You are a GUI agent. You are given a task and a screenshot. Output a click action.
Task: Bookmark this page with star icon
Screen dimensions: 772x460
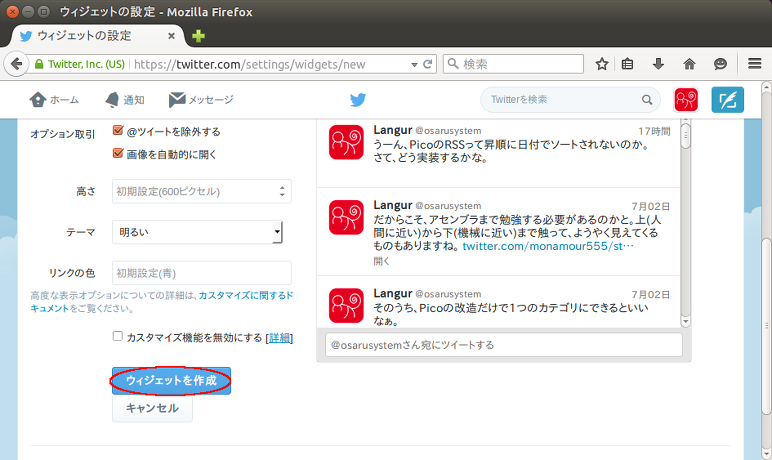tap(602, 64)
